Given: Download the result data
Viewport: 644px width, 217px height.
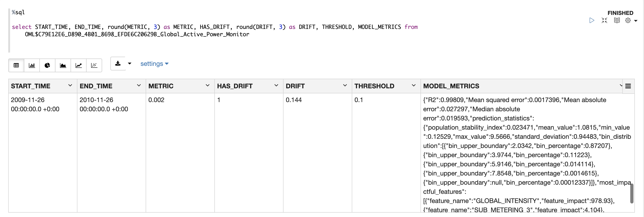Looking at the screenshot, I should point(118,64).
